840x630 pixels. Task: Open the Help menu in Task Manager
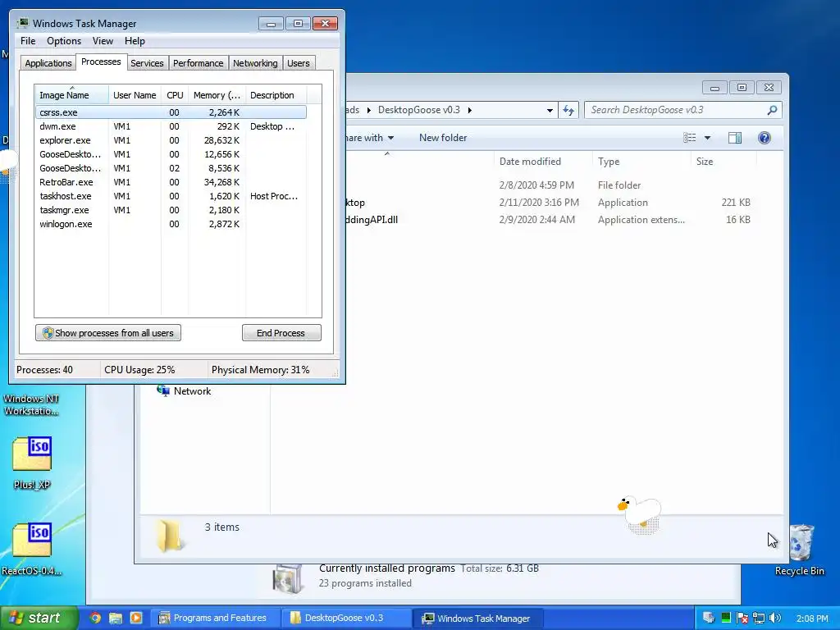coord(135,41)
